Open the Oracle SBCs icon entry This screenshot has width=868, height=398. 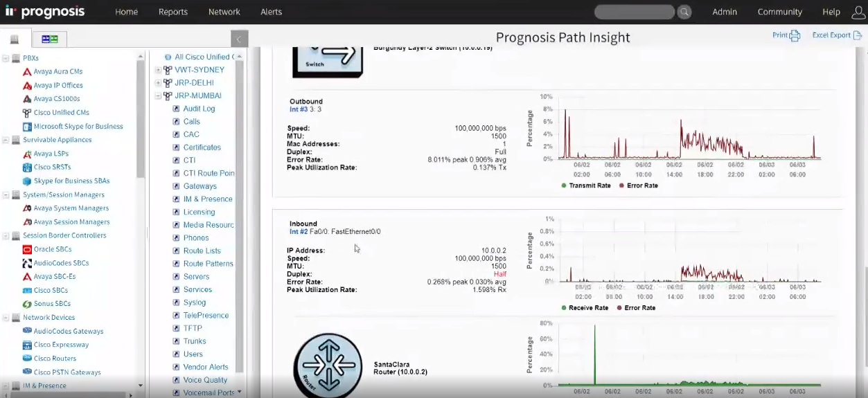tap(27, 249)
